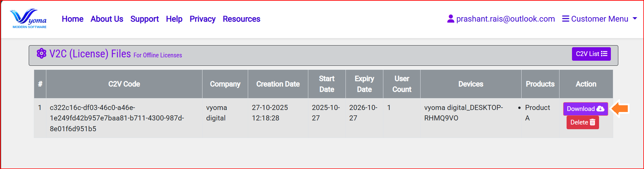
Task: Click the user profile icon
Action: click(451, 19)
